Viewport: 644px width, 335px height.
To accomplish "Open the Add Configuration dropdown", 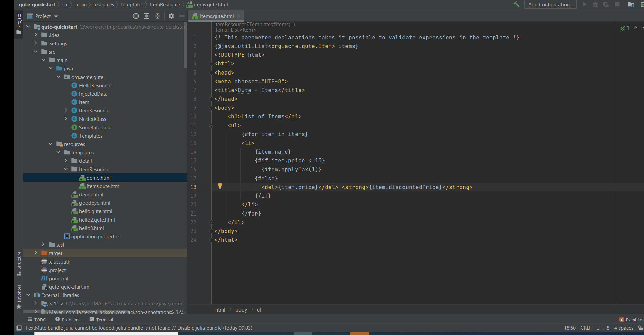I will (x=550, y=4).
